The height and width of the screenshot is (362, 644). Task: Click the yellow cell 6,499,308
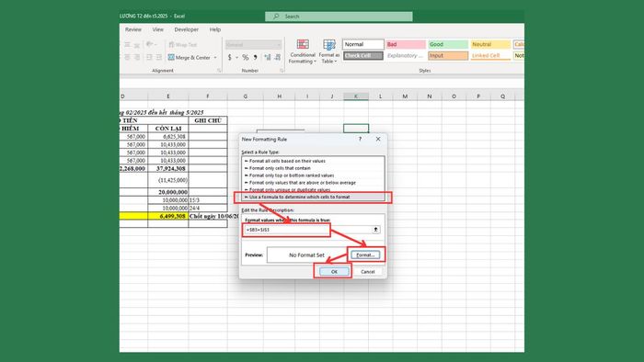point(168,216)
